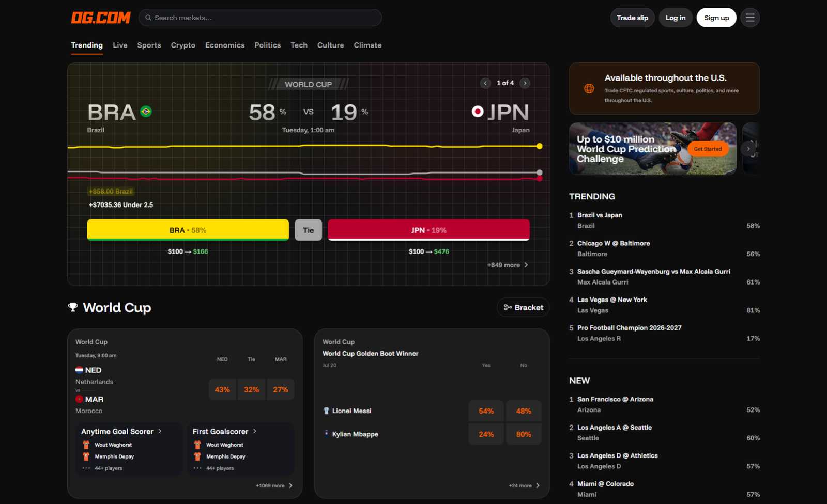The width and height of the screenshot is (827, 504).
Task: Focus the Search markets field
Action: pyautogui.click(x=260, y=18)
